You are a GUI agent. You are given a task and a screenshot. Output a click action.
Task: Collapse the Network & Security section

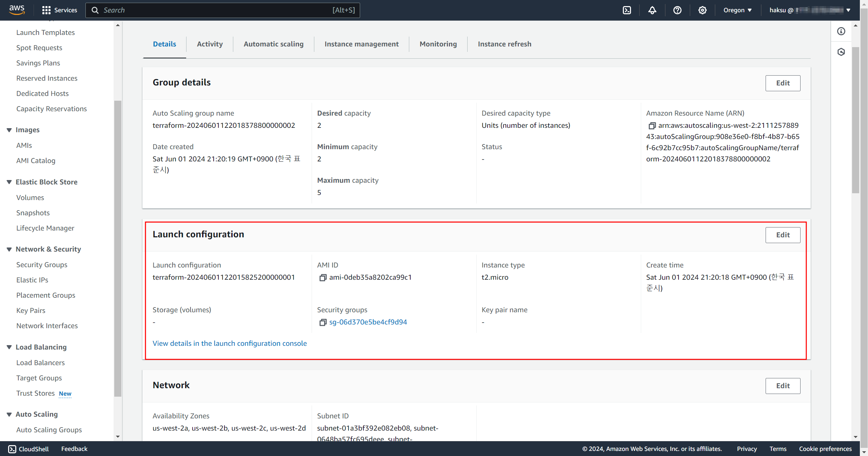pyautogui.click(x=9, y=249)
